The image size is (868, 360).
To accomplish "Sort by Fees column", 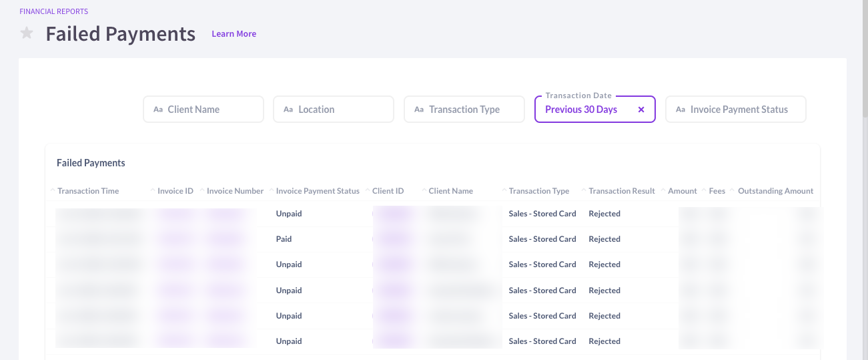I will pos(717,191).
